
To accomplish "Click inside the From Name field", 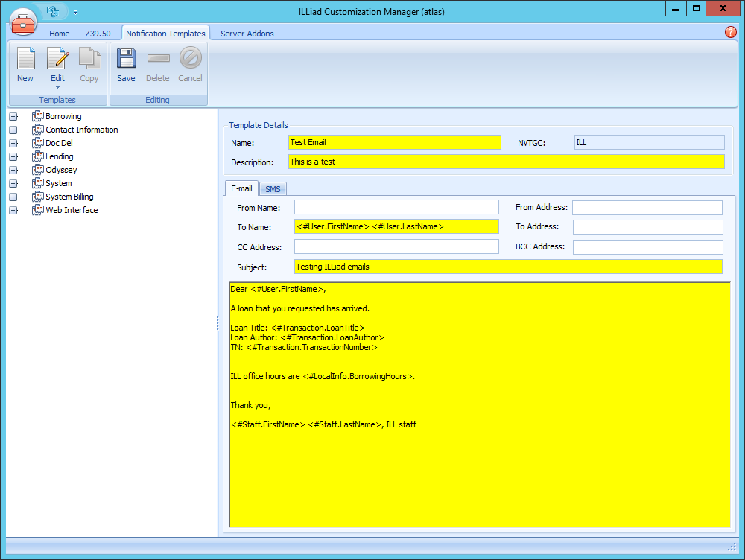I will [x=396, y=207].
